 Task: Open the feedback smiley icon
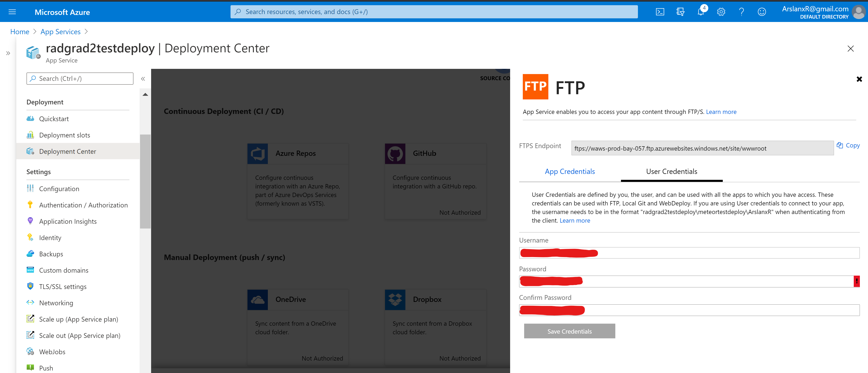(761, 12)
